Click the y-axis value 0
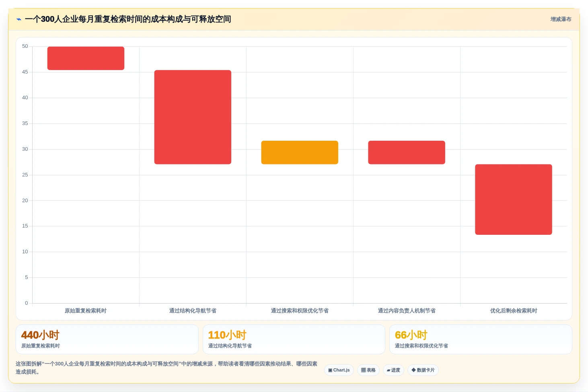The image size is (588, 392). click(27, 303)
